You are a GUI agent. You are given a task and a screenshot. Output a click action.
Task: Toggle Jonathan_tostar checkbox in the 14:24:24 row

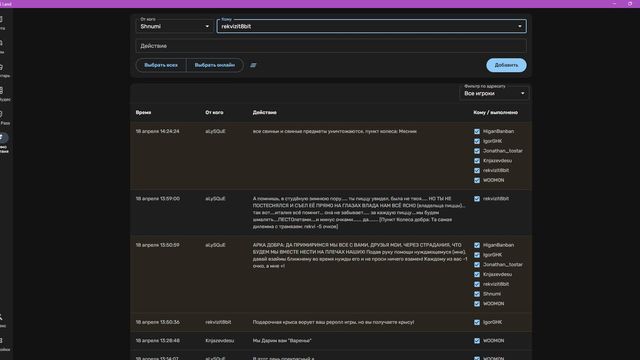477,151
